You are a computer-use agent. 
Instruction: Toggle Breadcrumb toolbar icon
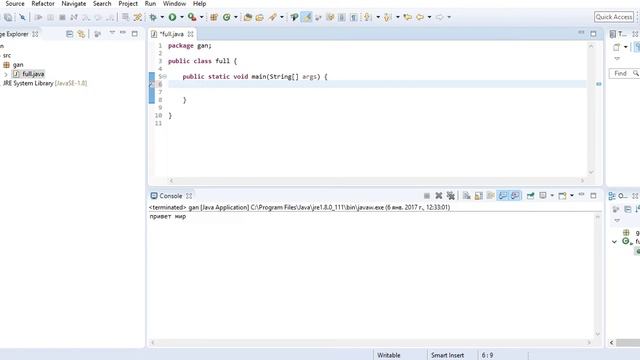click(x=294, y=17)
